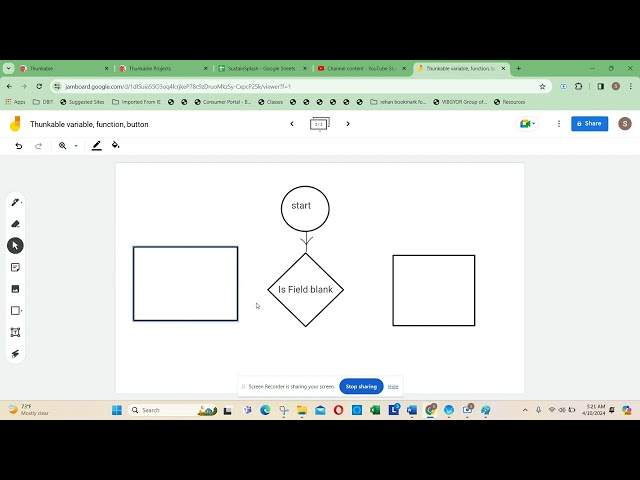Launch Microsoft Edge from the taskbar
Image resolution: width=640 pixels, height=480 pixels.
point(265,410)
